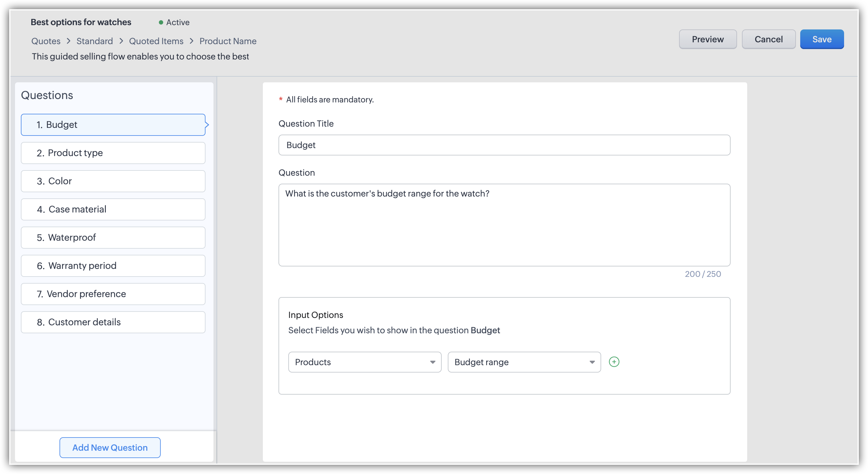Image resolution: width=868 pixels, height=474 pixels.
Task: Click the Cancel button
Action: 768,39
